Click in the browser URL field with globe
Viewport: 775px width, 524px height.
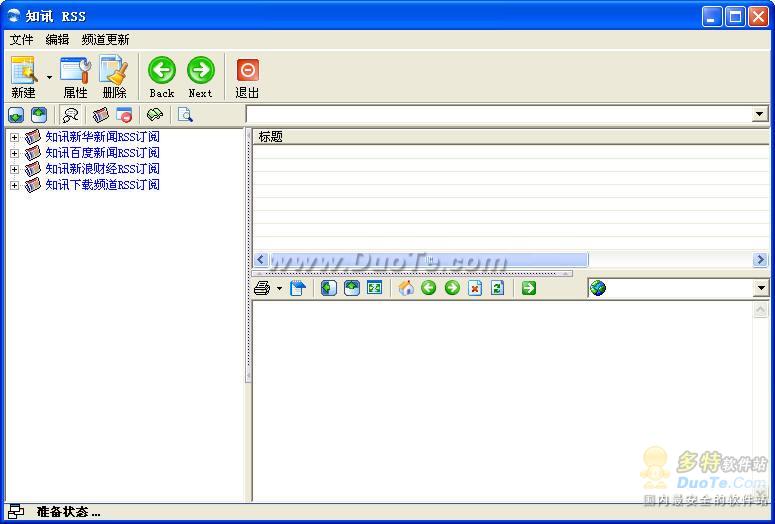670,288
